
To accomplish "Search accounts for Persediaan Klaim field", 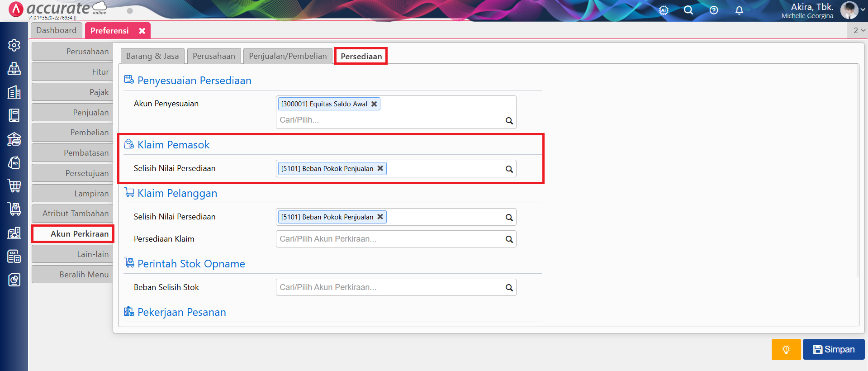I will tap(509, 239).
